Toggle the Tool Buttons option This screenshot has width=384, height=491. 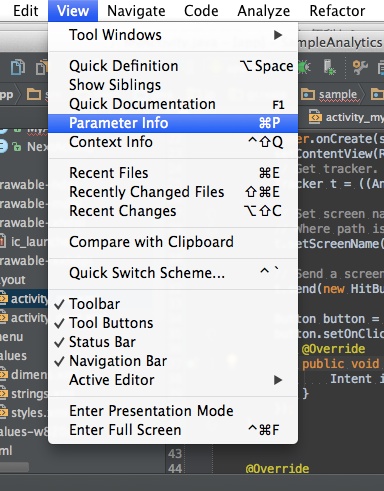tap(173, 323)
